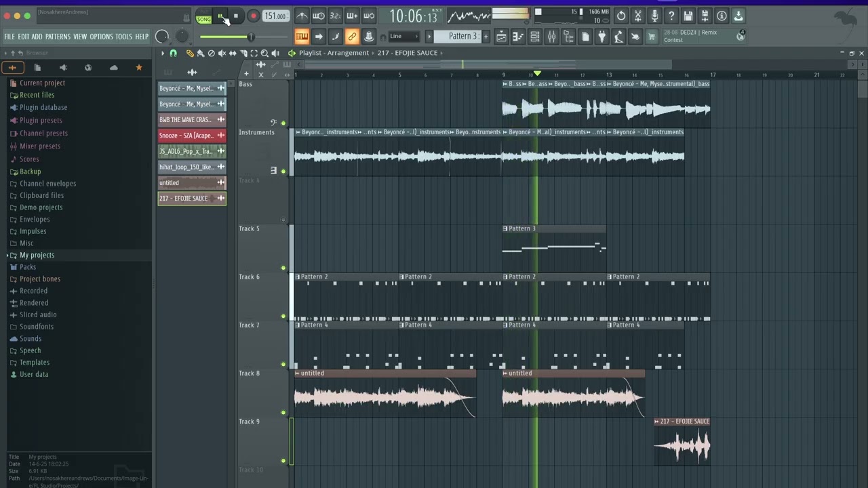868x488 pixels.
Task: Open the shopping cart store icon
Action: click(652, 37)
